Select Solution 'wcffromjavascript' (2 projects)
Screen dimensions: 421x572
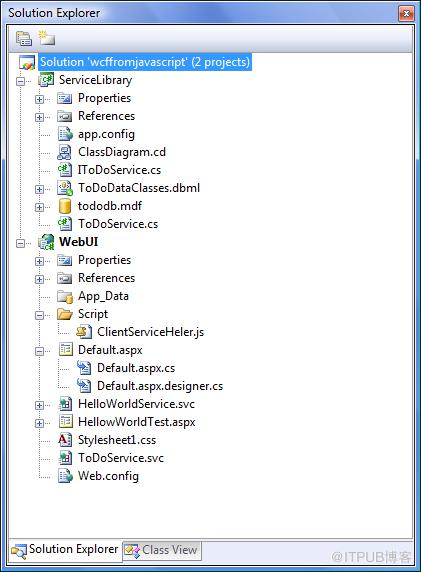point(145,62)
